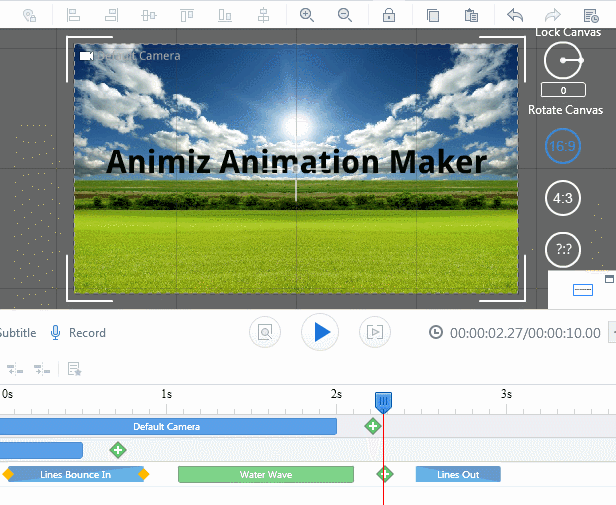Zoom in on the canvas
Image resolution: width=616 pixels, height=505 pixels.
[x=307, y=15]
